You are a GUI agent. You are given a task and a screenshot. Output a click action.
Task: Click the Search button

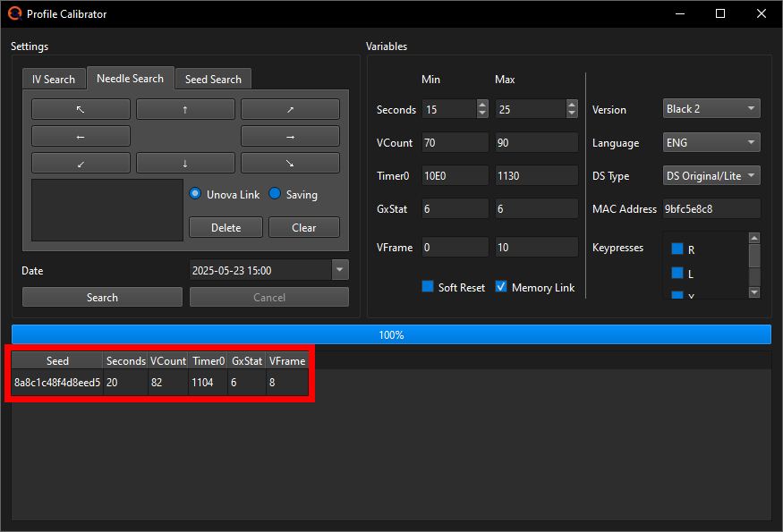coord(102,298)
